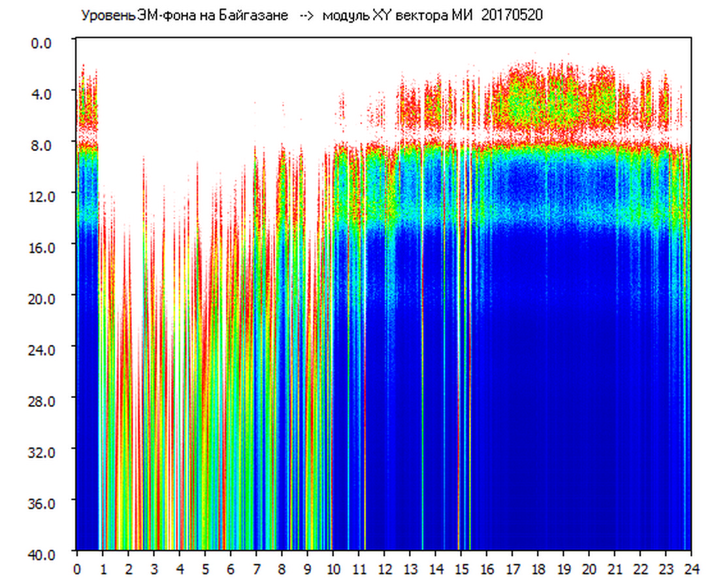
Task: Click hour 10 label on the time axis
Action: pos(333,568)
